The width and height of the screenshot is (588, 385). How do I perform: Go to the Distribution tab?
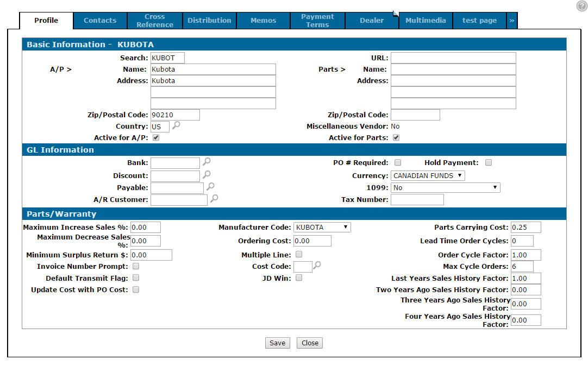(x=209, y=21)
